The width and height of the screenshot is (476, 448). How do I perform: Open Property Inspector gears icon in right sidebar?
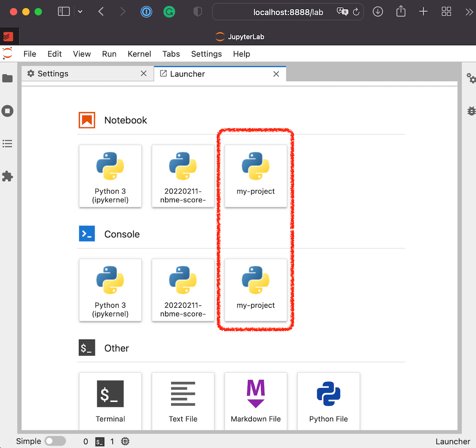click(x=471, y=78)
